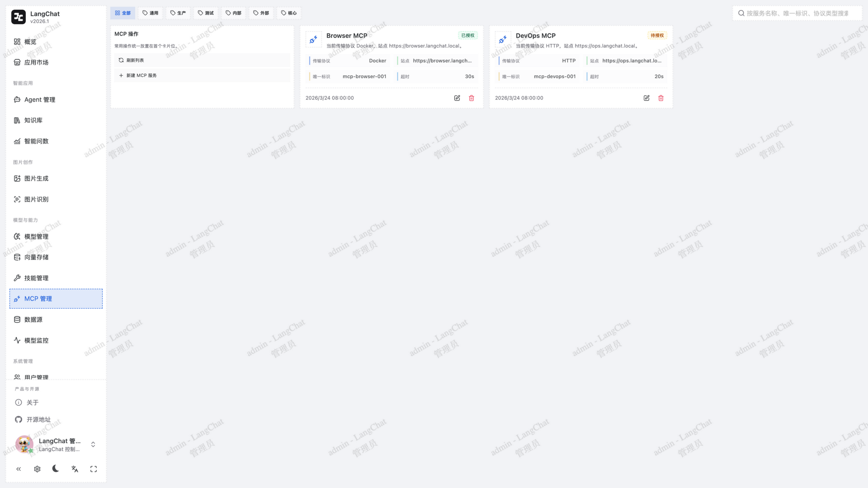Open 数据源 data sources
Screen dimensions: 868x488
tap(56, 319)
